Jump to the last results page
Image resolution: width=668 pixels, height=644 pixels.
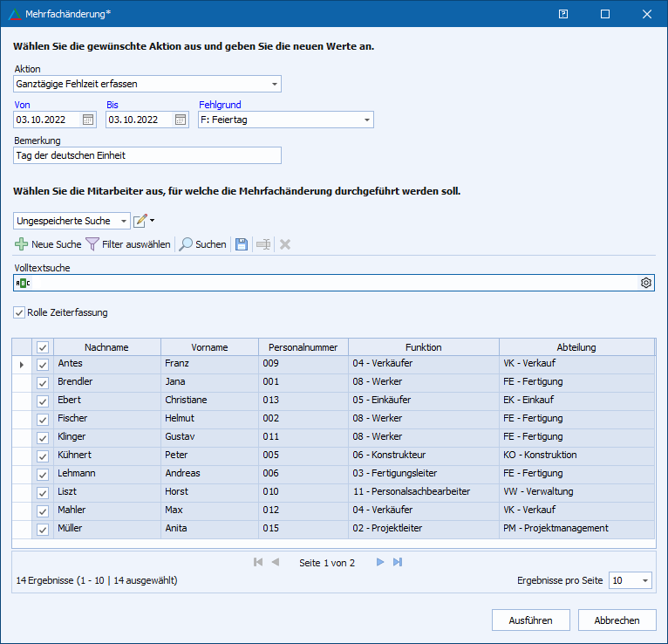click(398, 563)
